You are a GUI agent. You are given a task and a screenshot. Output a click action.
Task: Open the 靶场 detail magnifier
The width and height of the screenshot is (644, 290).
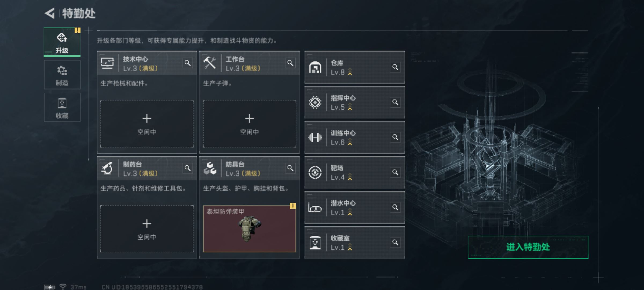395,172
